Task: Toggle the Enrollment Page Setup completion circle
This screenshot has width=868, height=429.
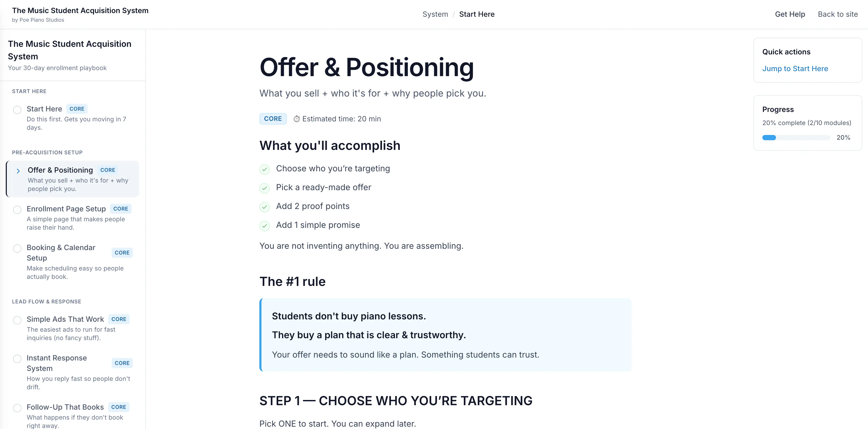Action: click(x=17, y=210)
